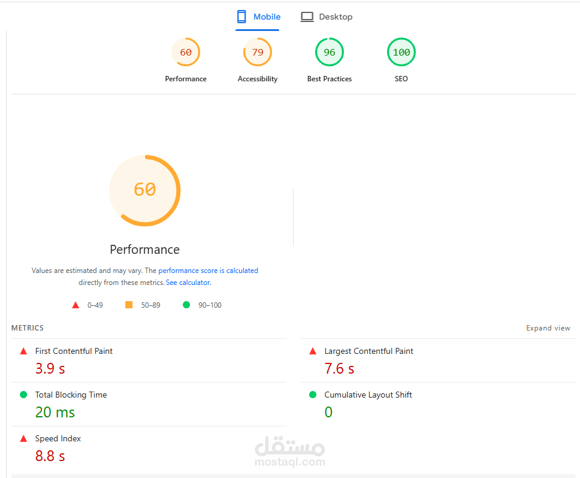
Task: Select the SEO score gauge showing 100
Action: [401, 52]
